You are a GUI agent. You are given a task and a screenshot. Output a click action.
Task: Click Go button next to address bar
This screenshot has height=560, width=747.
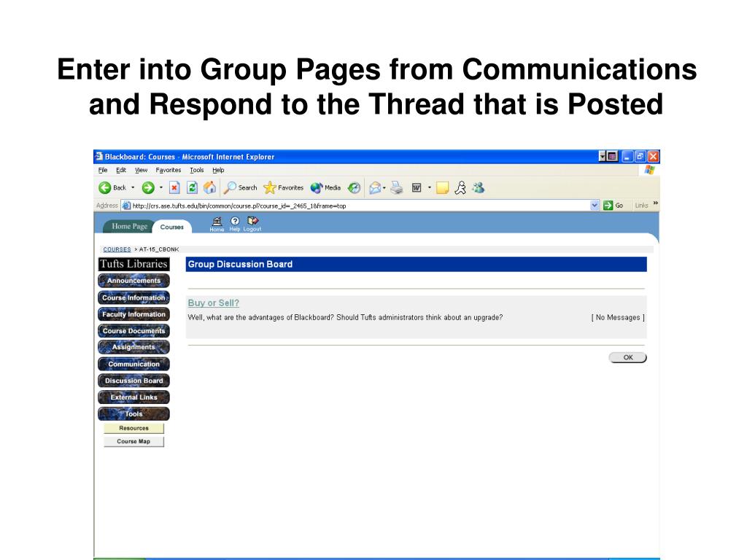point(613,205)
